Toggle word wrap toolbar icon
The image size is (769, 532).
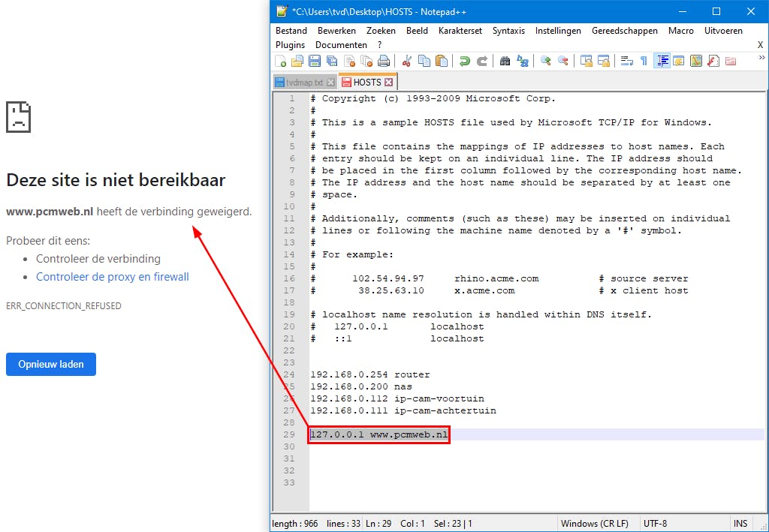tap(626, 61)
